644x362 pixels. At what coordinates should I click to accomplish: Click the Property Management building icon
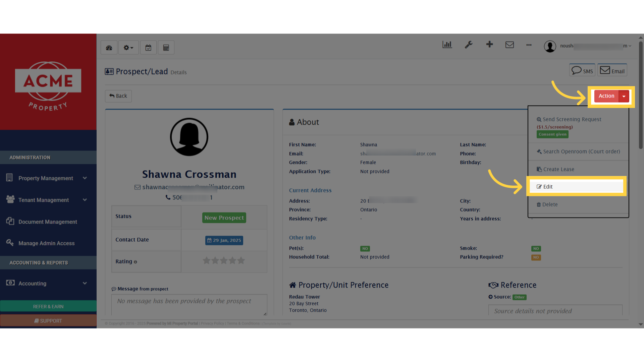pyautogui.click(x=9, y=177)
